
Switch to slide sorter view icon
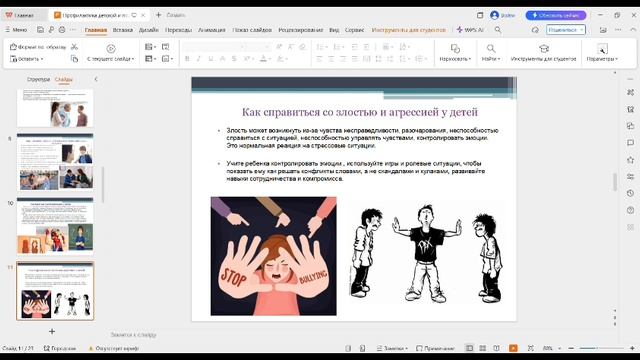pyautogui.click(x=482, y=348)
